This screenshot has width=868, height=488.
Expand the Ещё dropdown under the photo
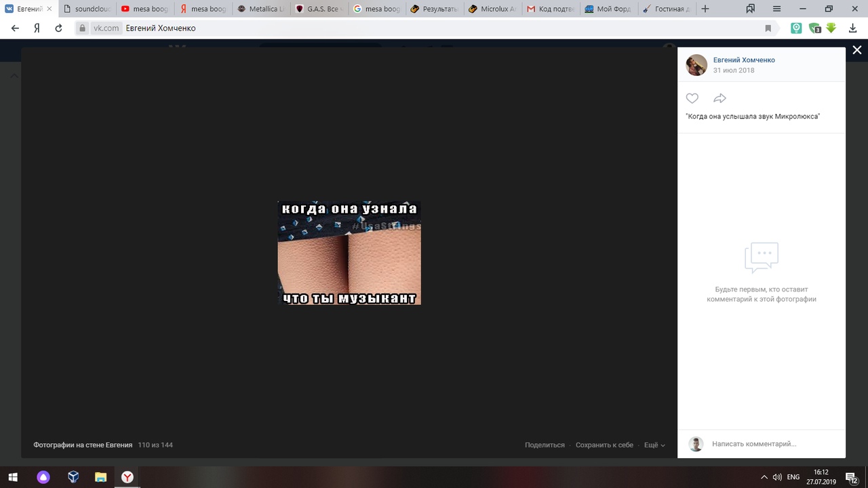pyautogui.click(x=654, y=445)
